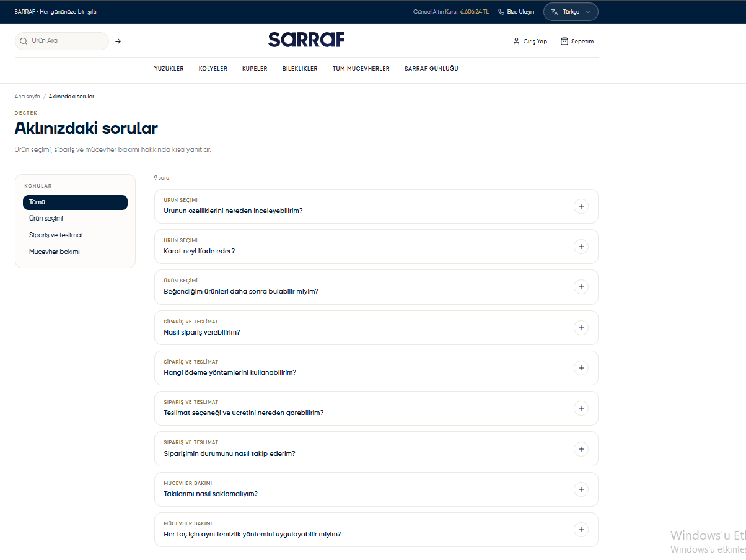Select the Tümü topic filter
Image resolution: width=746 pixels, height=560 pixels.
(x=75, y=203)
